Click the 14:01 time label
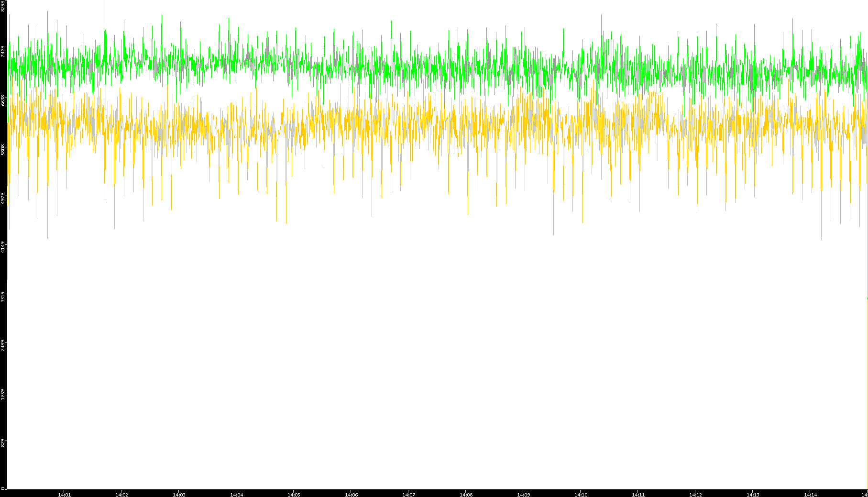Image resolution: width=868 pixels, height=497 pixels. (x=64, y=495)
